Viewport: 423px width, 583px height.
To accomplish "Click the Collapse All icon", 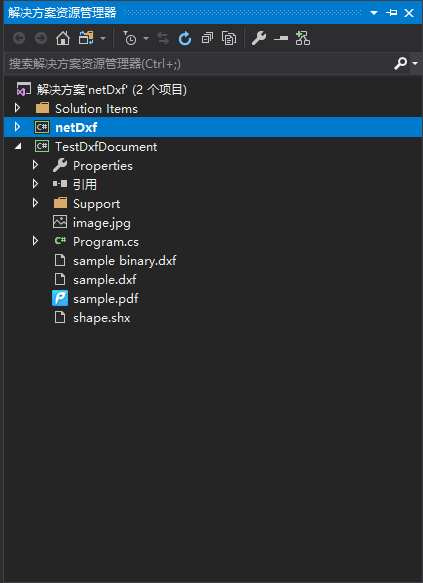I will pos(207,38).
